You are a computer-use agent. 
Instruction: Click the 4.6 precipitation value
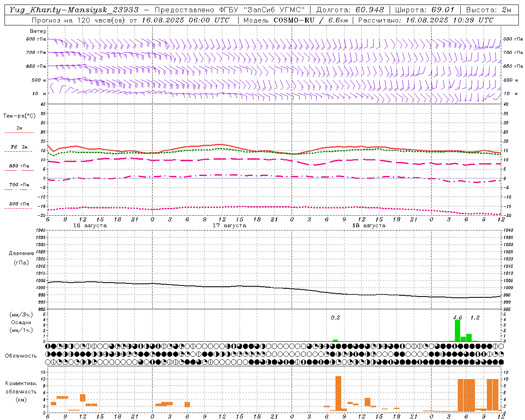coord(457,318)
